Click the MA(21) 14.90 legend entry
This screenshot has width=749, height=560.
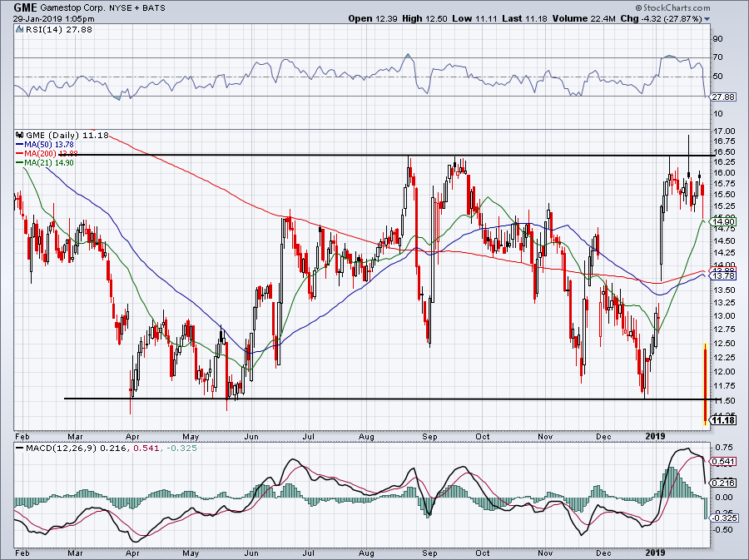click(45, 163)
